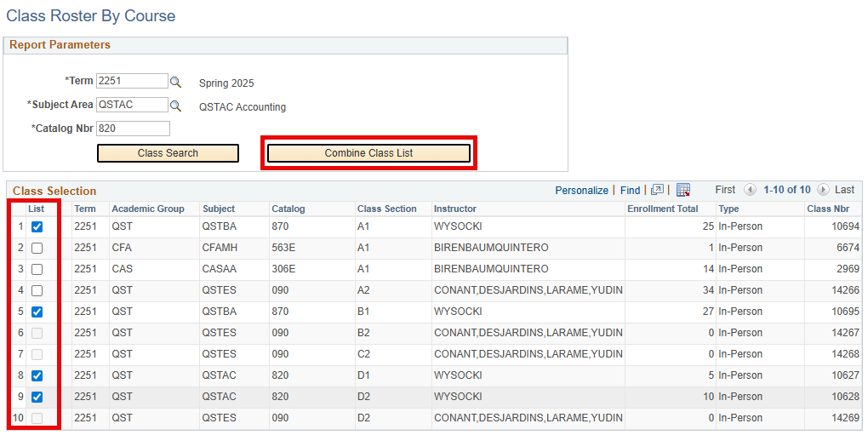Tick the checkbox for CASAA 306E row
This screenshot has width=868, height=435.
pyautogui.click(x=37, y=270)
